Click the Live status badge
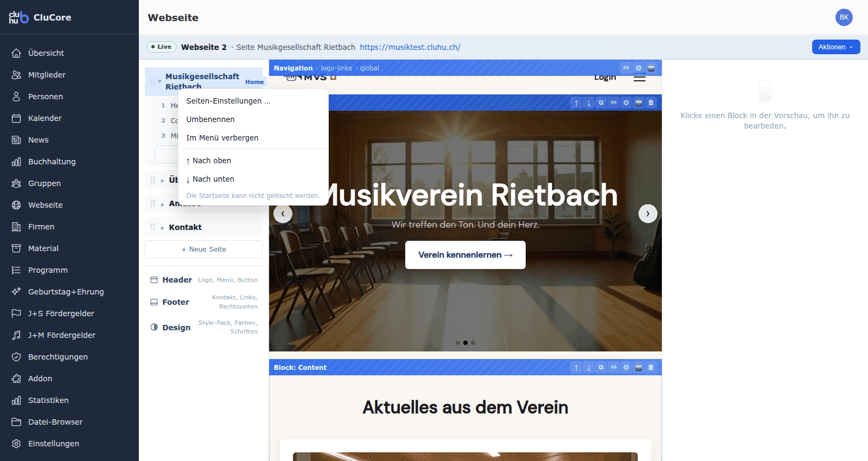Viewport: 868px width, 461px height. point(162,47)
